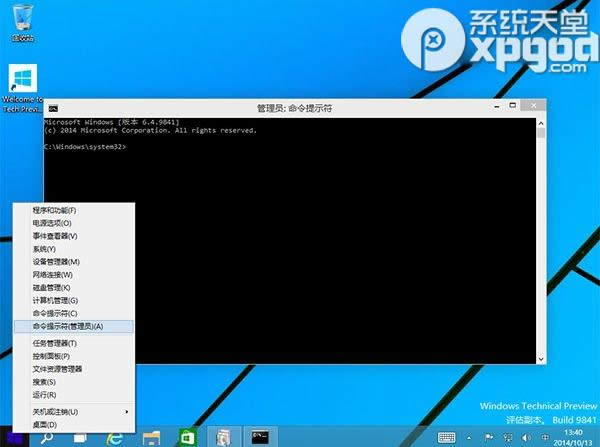Screen dimensions: 600x447
Task: Select 命令提示符(管理员)(A) from the menu
Action: point(68,326)
